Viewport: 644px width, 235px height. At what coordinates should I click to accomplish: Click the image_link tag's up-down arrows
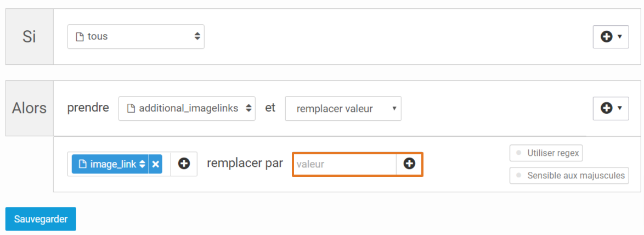pos(142,164)
